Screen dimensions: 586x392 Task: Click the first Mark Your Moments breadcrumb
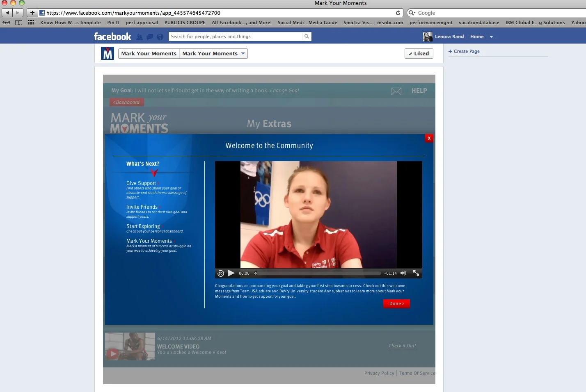click(149, 53)
